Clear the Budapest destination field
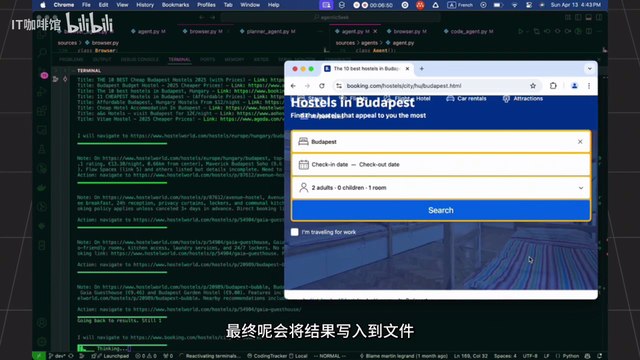 coord(580,142)
